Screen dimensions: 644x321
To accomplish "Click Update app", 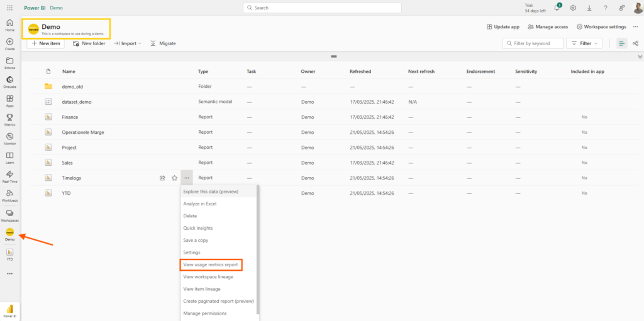I will 502,26.
